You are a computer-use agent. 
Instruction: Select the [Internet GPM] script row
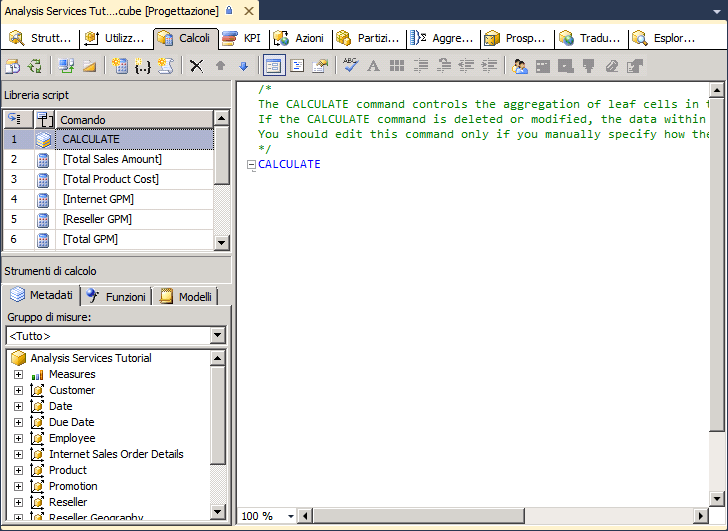pyautogui.click(x=97, y=200)
